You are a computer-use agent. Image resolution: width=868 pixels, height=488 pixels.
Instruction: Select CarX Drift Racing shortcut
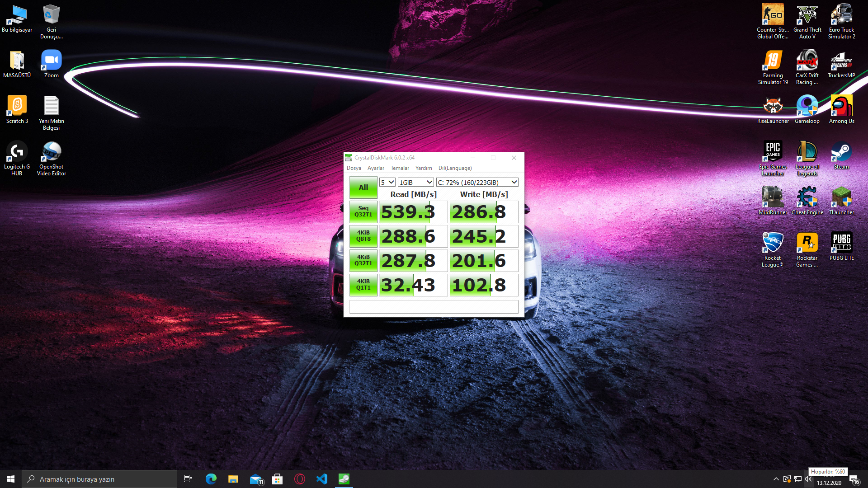[x=807, y=67]
